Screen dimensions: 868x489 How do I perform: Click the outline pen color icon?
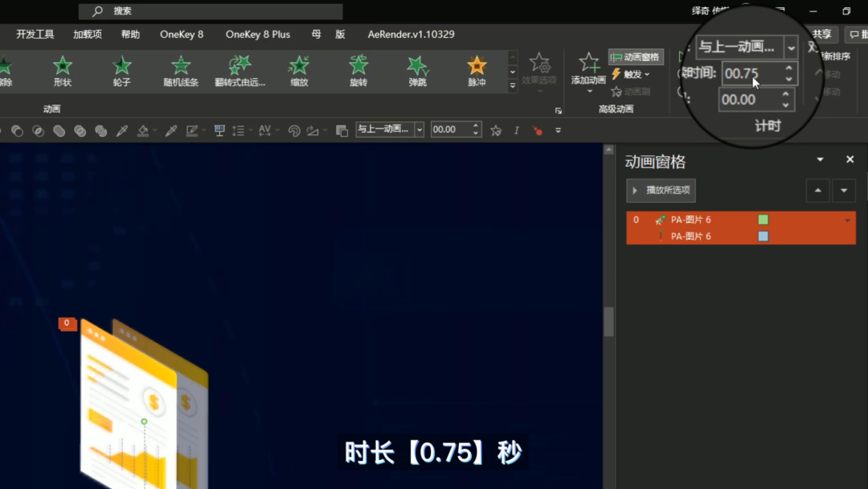[x=171, y=131]
